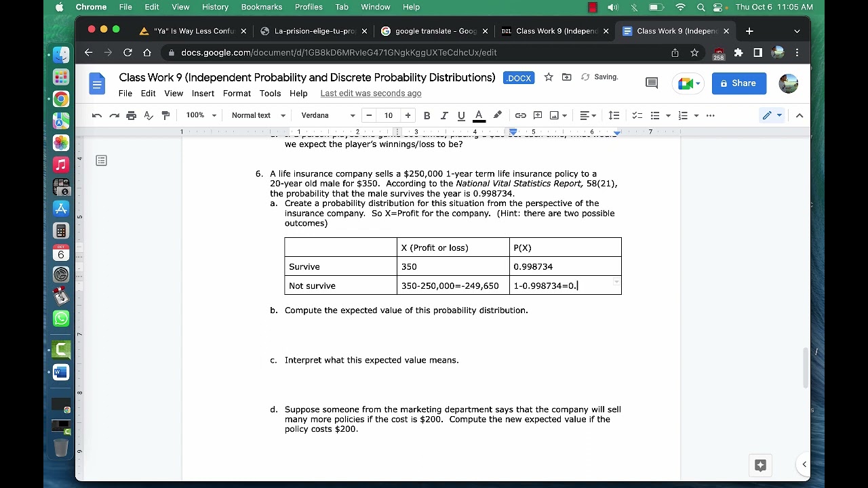Click the Explore button at bottom right
Viewport: 868px width, 488px height.
[760, 465]
